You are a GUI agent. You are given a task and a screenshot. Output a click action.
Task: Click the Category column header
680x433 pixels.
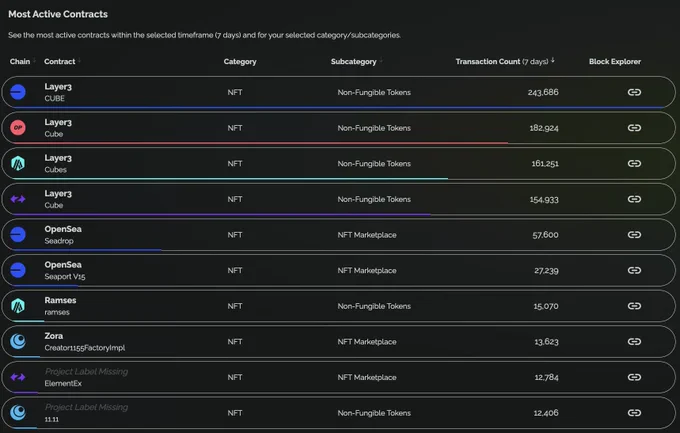(x=240, y=62)
